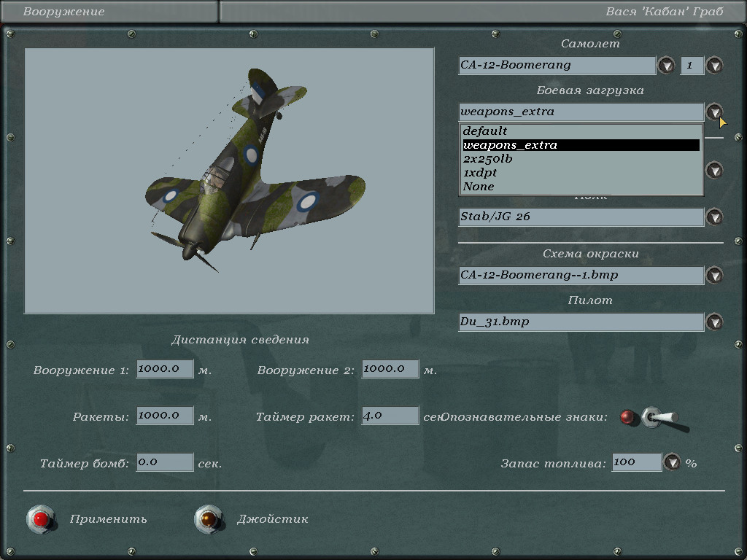Click the CA-12-Boomerang--1.bmp skin field

(581, 275)
